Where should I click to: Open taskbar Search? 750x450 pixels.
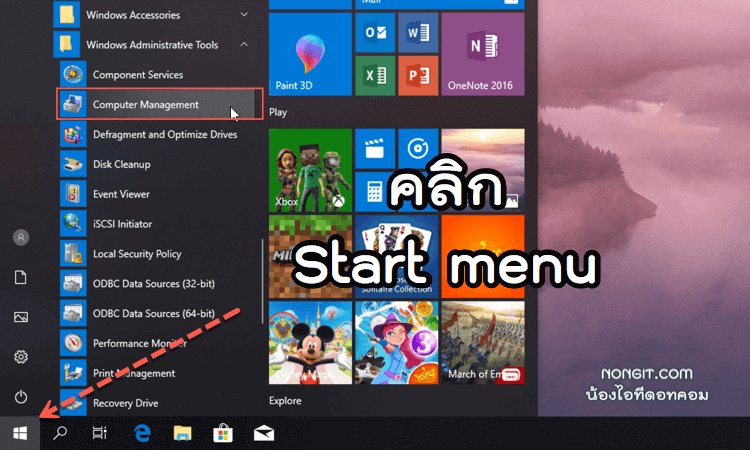pos(60,433)
